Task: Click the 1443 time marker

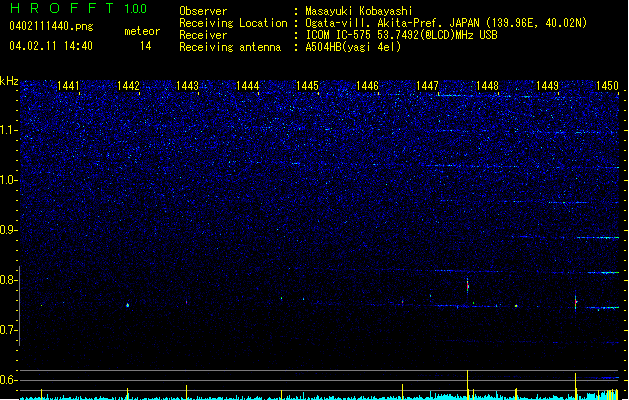Action: pos(187,86)
